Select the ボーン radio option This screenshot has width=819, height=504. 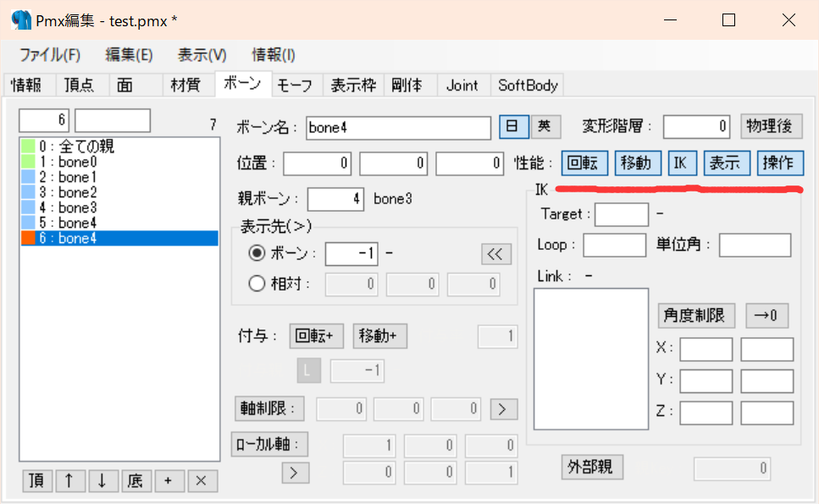257,253
